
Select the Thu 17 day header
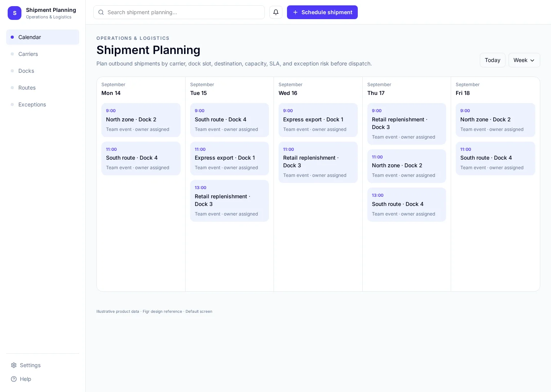(376, 93)
